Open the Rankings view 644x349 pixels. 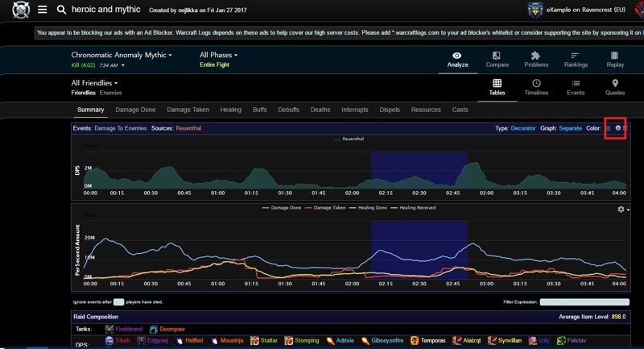pos(576,60)
